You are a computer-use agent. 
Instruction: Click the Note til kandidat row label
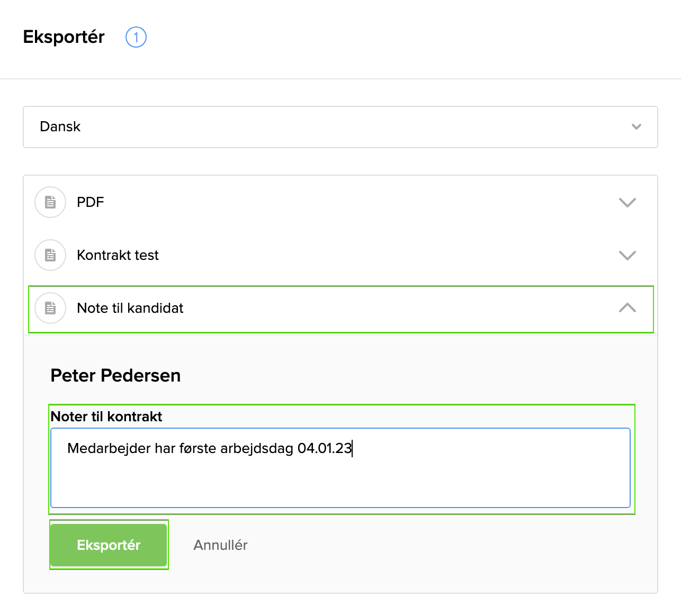(x=130, y=308)
